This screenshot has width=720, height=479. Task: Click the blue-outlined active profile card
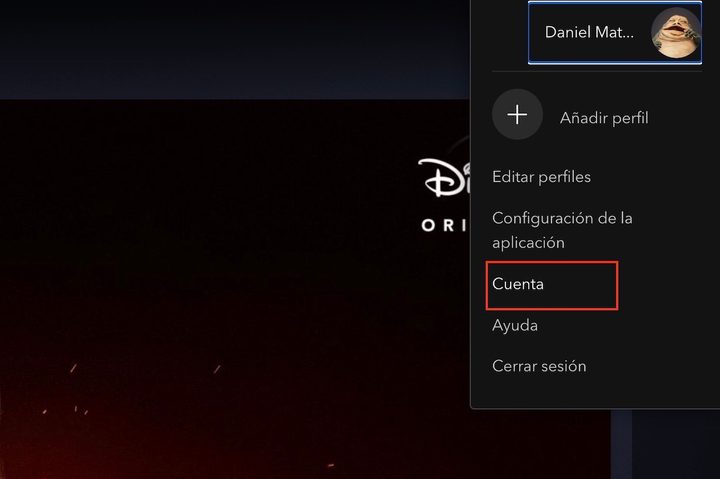[x=615, y=33]
